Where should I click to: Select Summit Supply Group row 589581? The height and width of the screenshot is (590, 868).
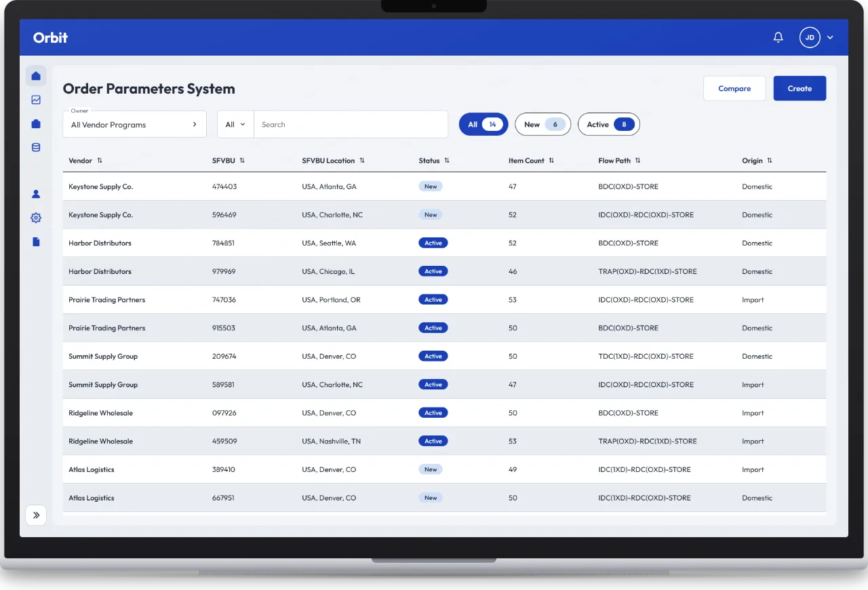click(444, 385)
